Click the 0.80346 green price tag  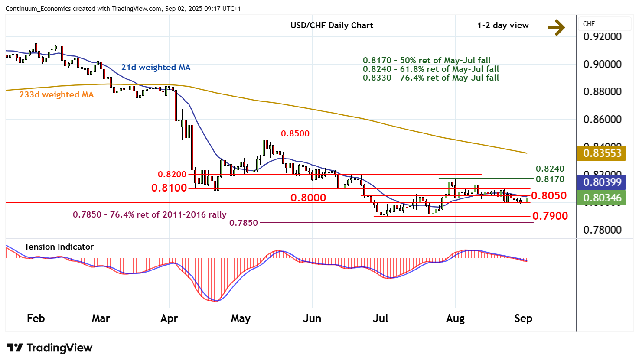pos(602,198)
